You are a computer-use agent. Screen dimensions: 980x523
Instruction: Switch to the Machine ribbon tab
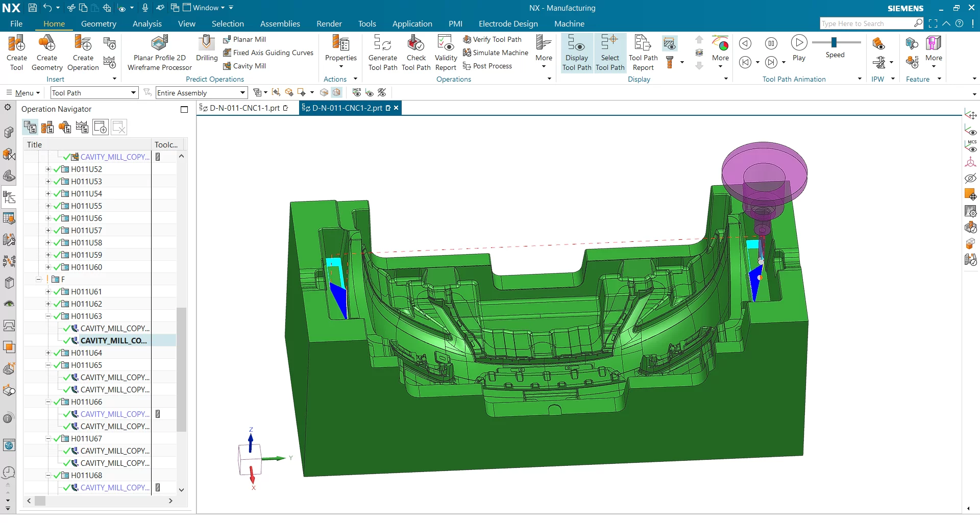tap(569, 23)
